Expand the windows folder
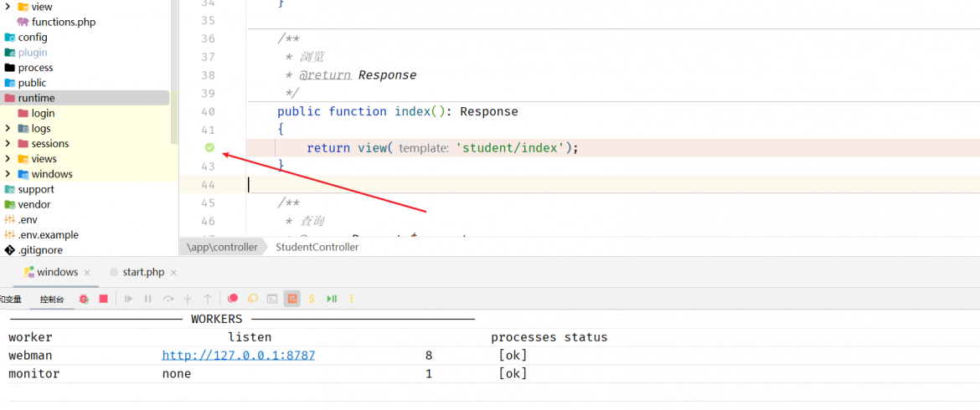 pyautogui.click(x=7, y=174)
